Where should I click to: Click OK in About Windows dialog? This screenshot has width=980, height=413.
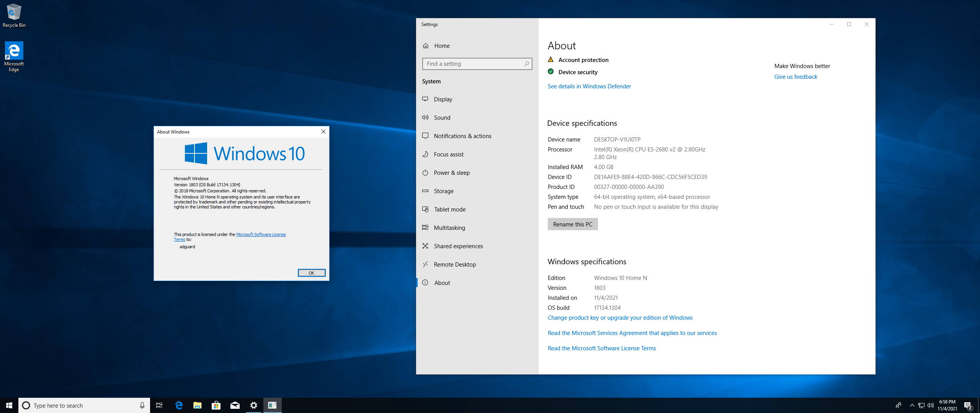pyautogui.click(x=312, y=273)
